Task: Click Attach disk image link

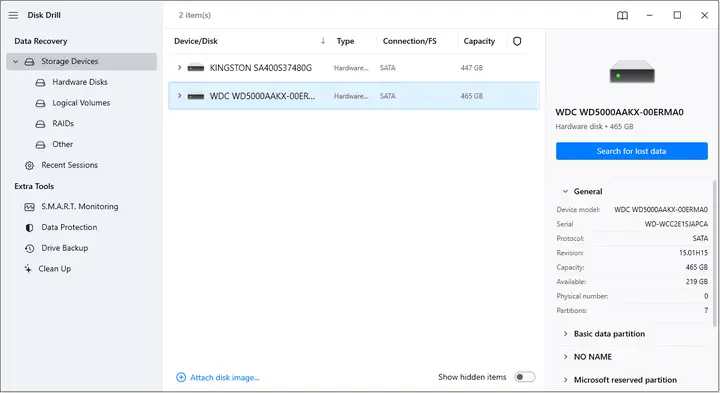Action: tap(225, 377)
